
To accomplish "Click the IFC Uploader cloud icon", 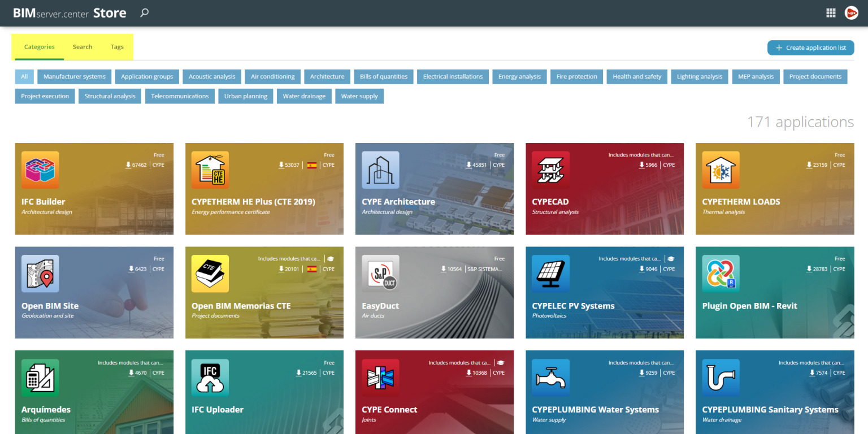I will (x=210, y=377).
